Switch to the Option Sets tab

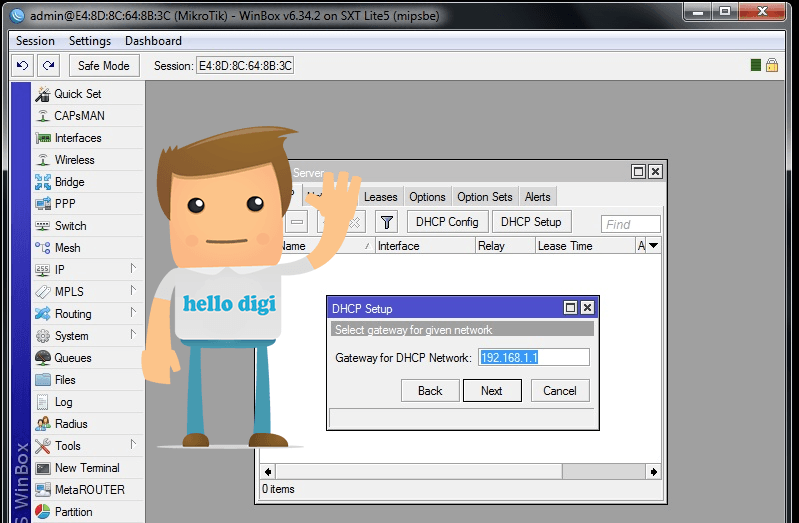pyautogui.click(x=485, y=197)
